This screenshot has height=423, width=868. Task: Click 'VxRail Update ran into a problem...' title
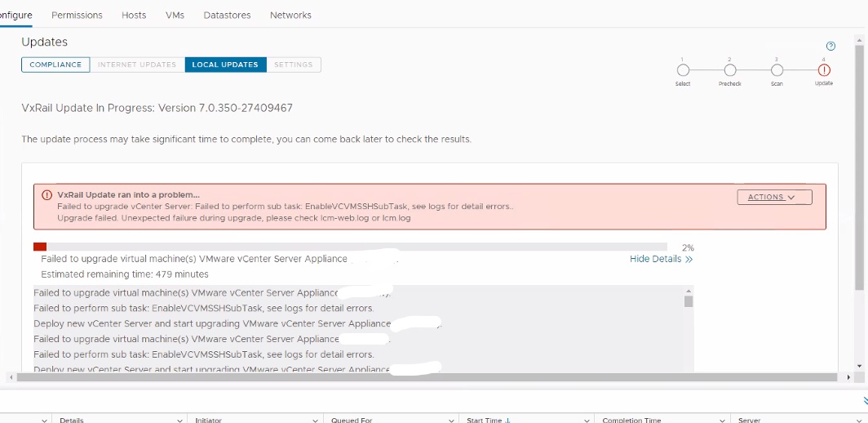tap(128, 194)
